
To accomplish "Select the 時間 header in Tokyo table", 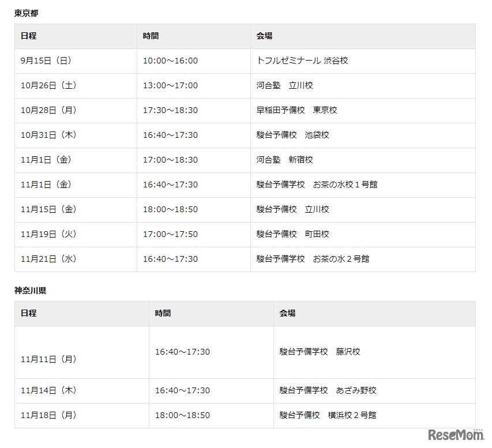I will point(151,36).
